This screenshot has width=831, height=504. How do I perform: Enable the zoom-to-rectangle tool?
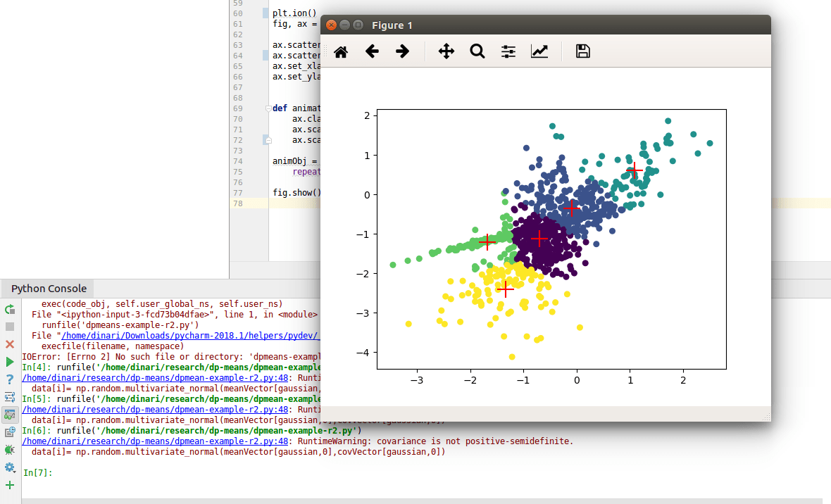[477, 51]
